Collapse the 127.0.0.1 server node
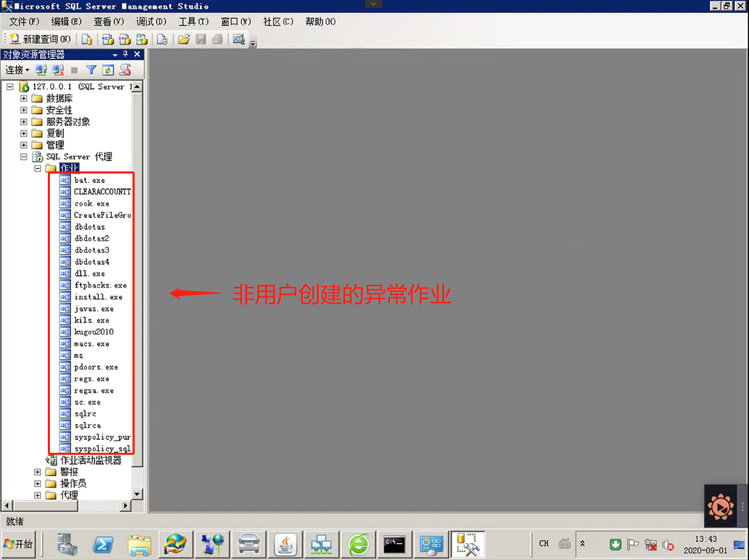749x560 pixels. 10,87
